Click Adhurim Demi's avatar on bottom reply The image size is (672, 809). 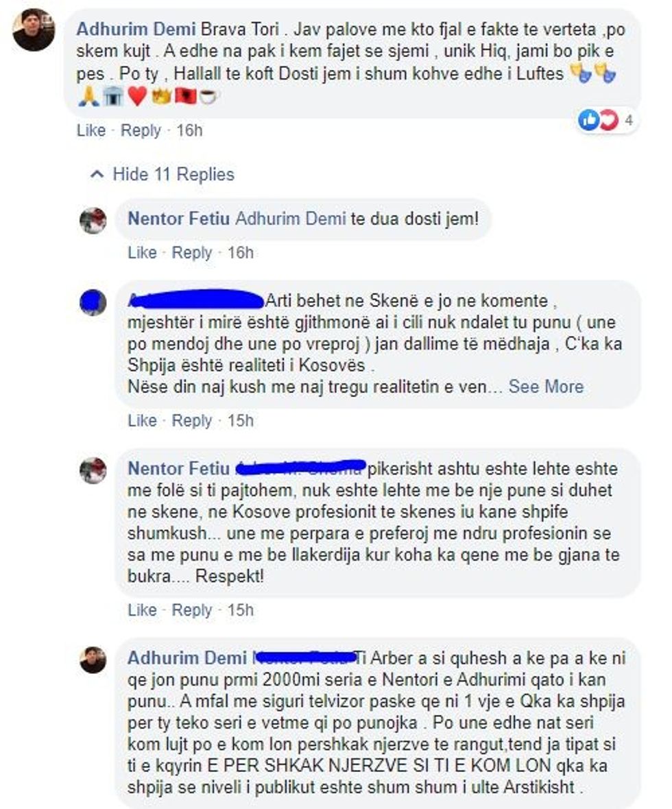(93, 660)
